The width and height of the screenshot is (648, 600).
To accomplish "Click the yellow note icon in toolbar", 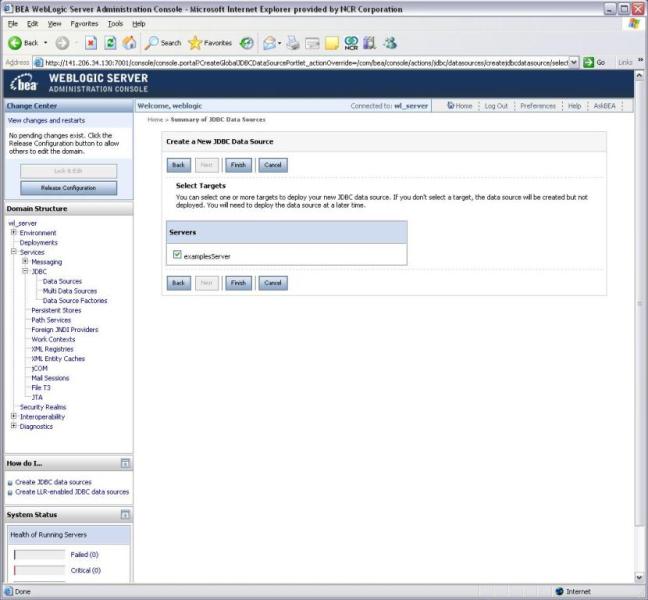I will tap(332, 43).
